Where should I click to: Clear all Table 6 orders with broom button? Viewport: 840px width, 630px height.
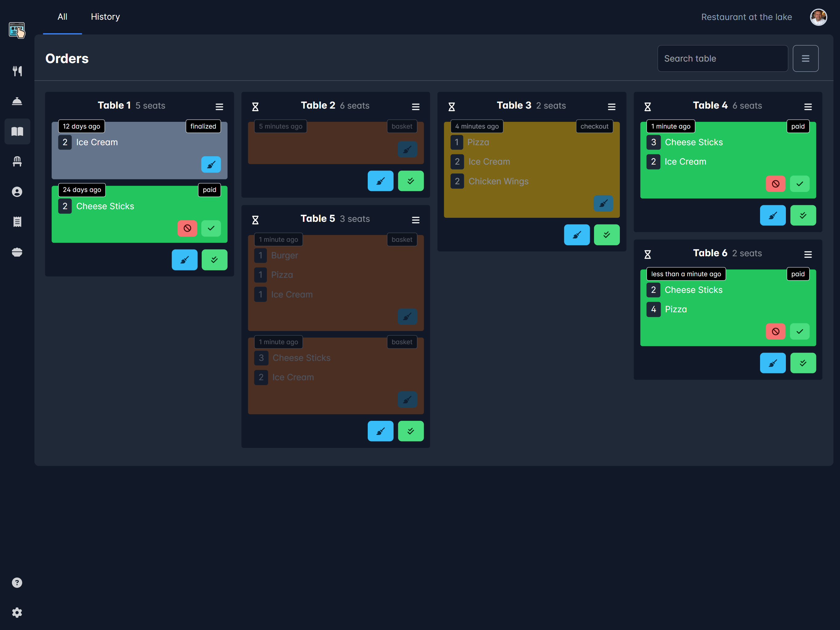pos(773,363)
